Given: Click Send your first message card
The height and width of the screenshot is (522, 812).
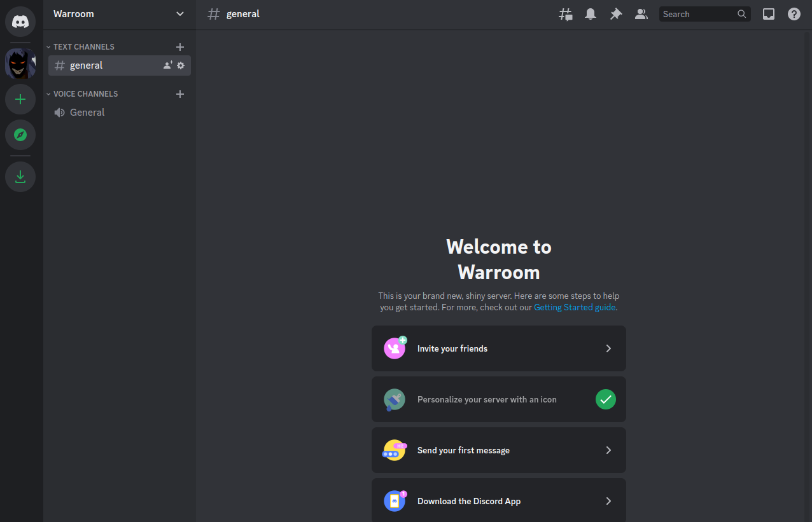Looking at the screenshot, I should click(x=499, y=450).
